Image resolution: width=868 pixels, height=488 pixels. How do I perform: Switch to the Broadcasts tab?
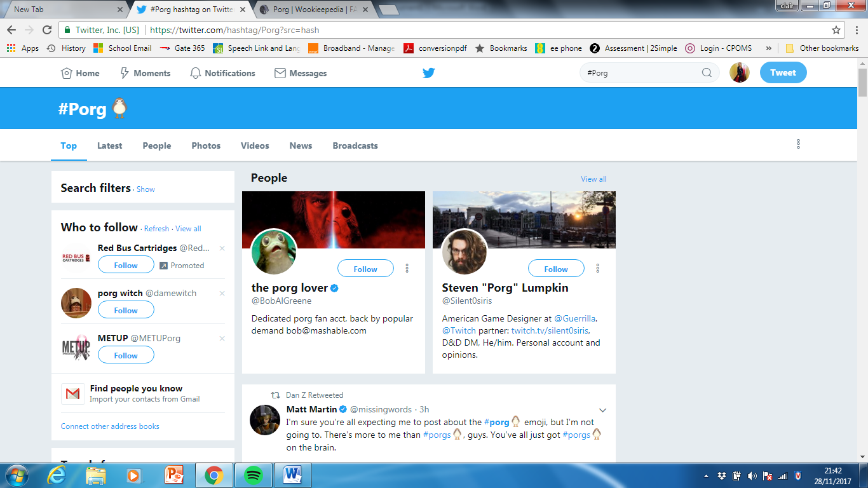click(x=355, y=146)
